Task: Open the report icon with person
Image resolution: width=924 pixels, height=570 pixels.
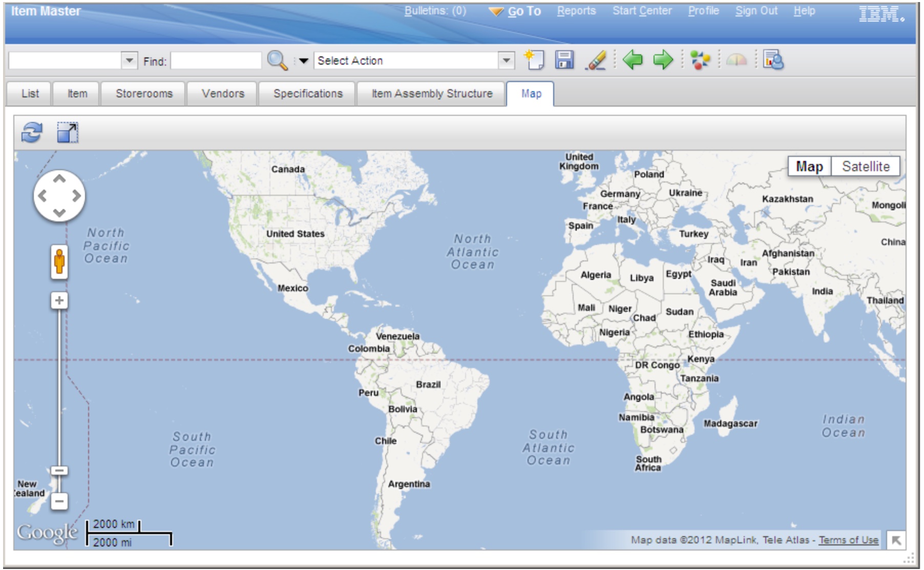Action: (773, 60)
